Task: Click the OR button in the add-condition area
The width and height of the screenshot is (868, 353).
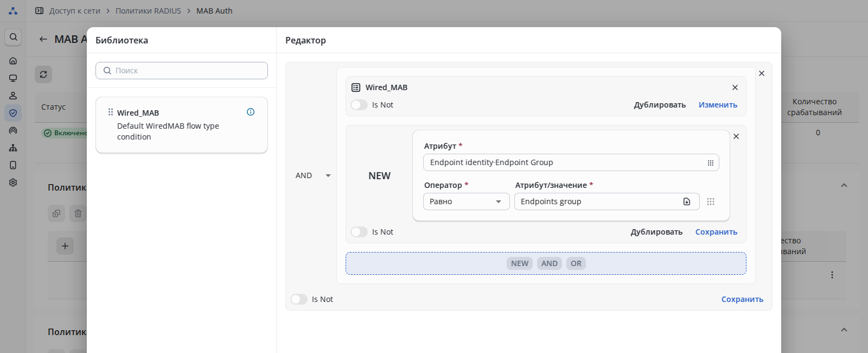Action: click(x=576, y=263)
